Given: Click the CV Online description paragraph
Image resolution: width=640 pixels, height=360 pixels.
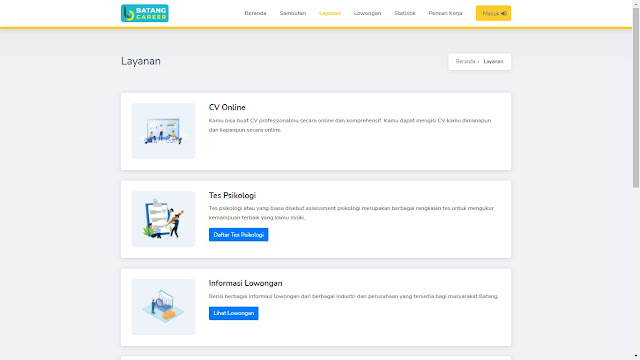Looking at the screenshot, I should 350,125.
